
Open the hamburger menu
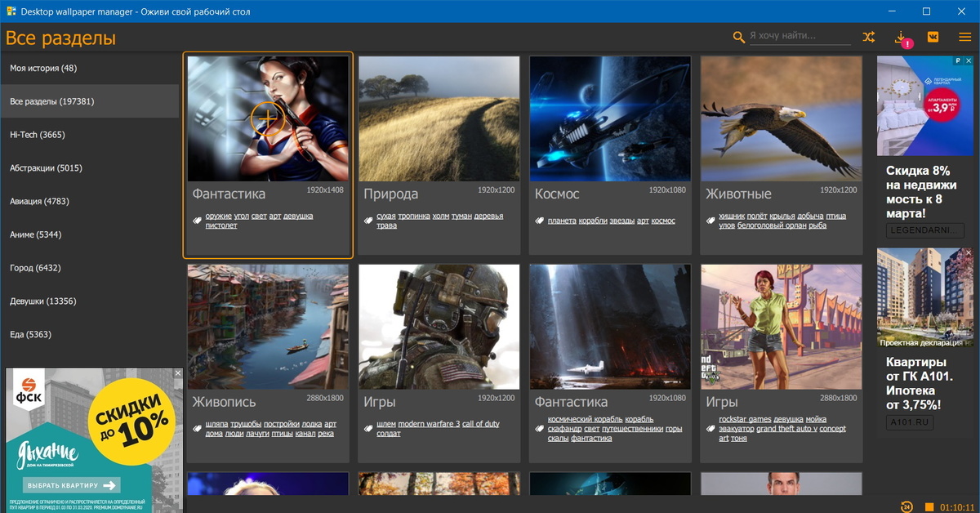pyautogui.click(x=964, y=37)
